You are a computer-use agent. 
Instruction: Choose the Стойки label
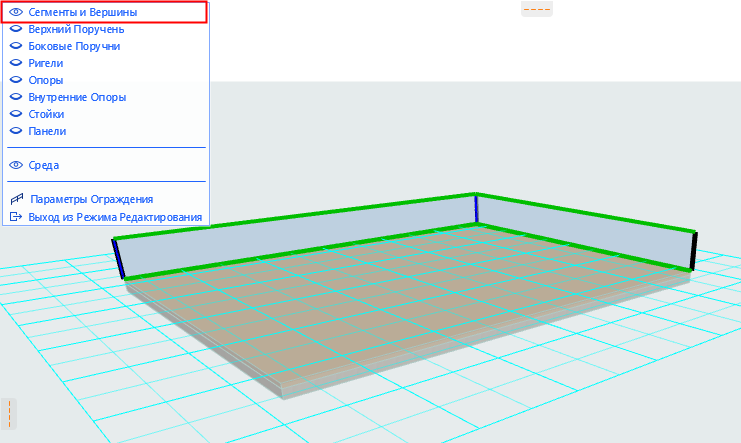(x=46, y=114)
